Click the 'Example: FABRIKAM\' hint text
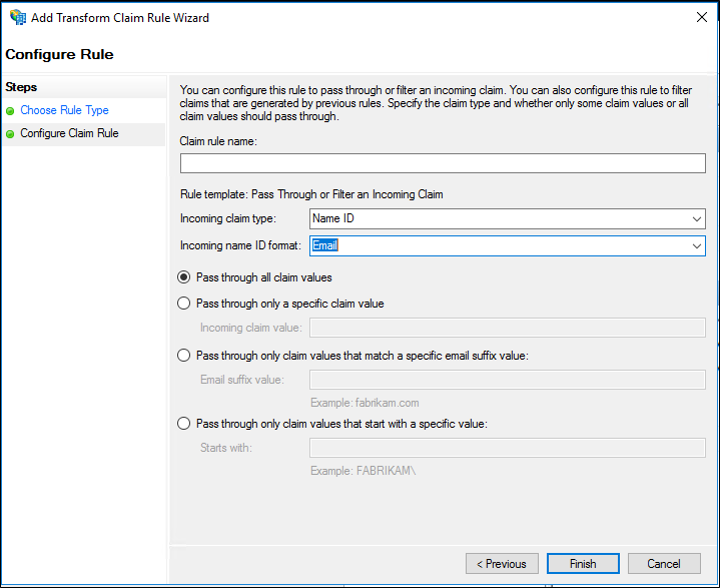The width and height of the screenshot is (720, 588). 363,471
